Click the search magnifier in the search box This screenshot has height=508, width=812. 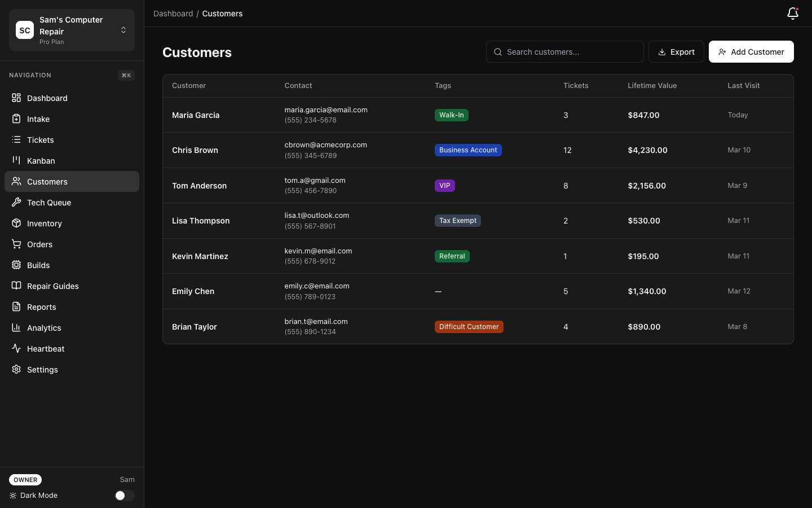pos(498,51)
